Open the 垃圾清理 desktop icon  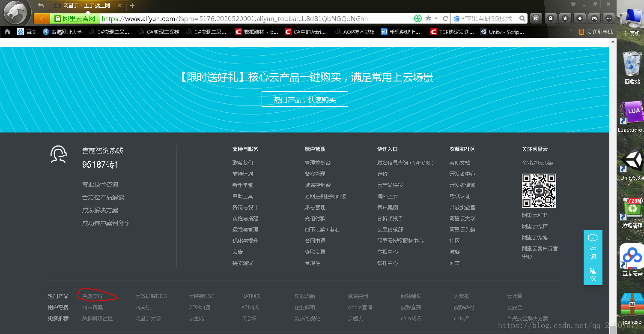[x=632, y=212]
